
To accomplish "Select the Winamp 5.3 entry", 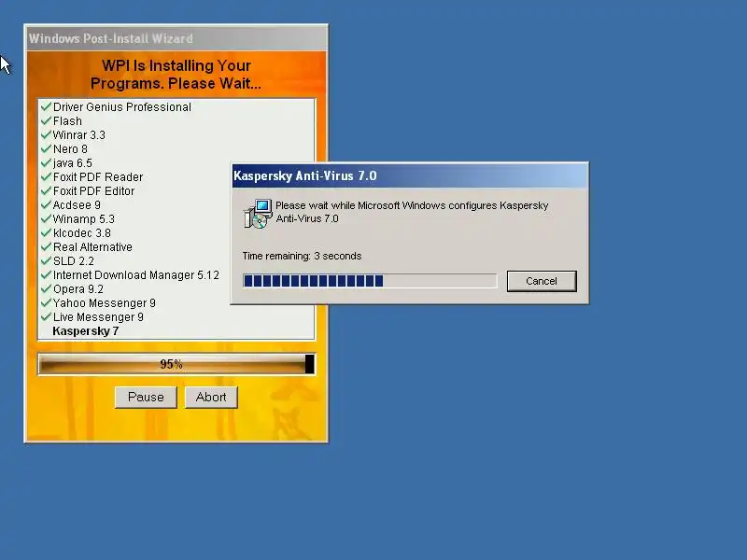I will (83, 219).
